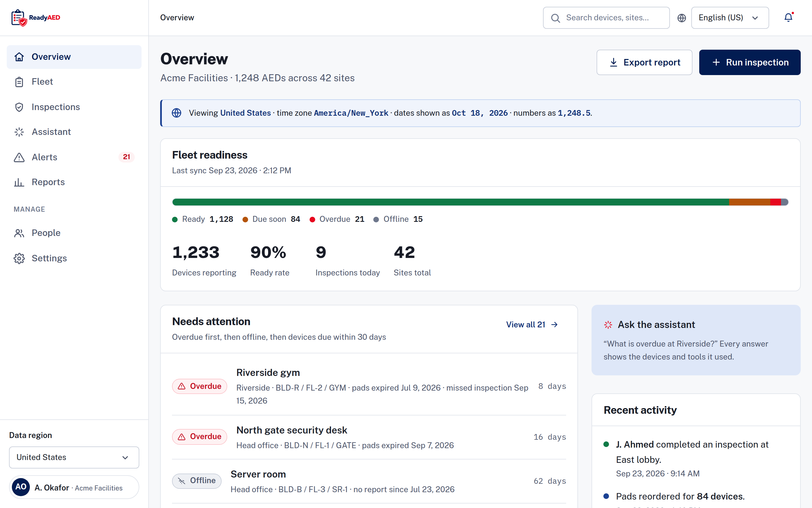Expand the Data region United States dropdown
The height and width of the screenshot is (508, 812).
point(74,457)
